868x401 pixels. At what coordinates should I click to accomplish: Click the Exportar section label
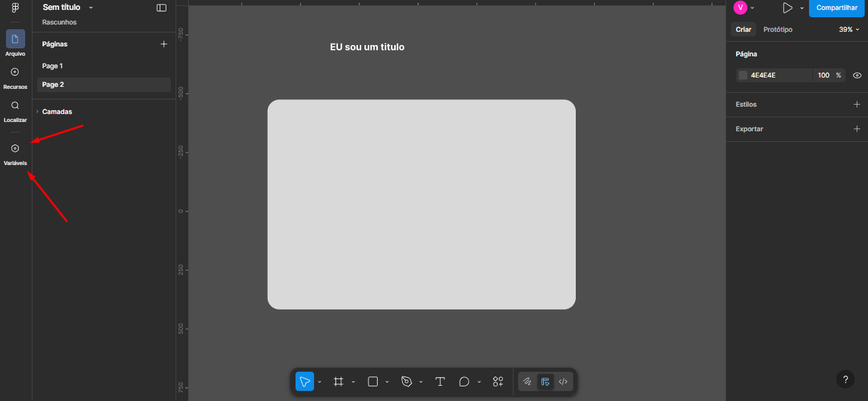[749, 129]
